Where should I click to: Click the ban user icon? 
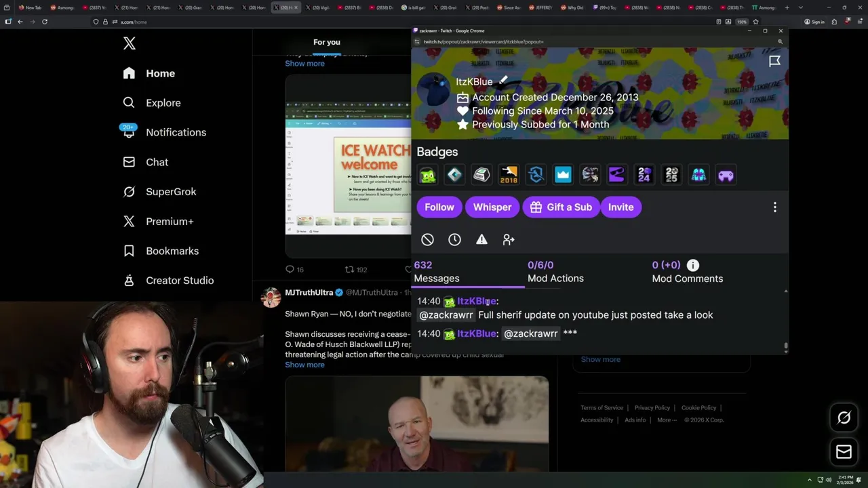[x=427, y=239]
